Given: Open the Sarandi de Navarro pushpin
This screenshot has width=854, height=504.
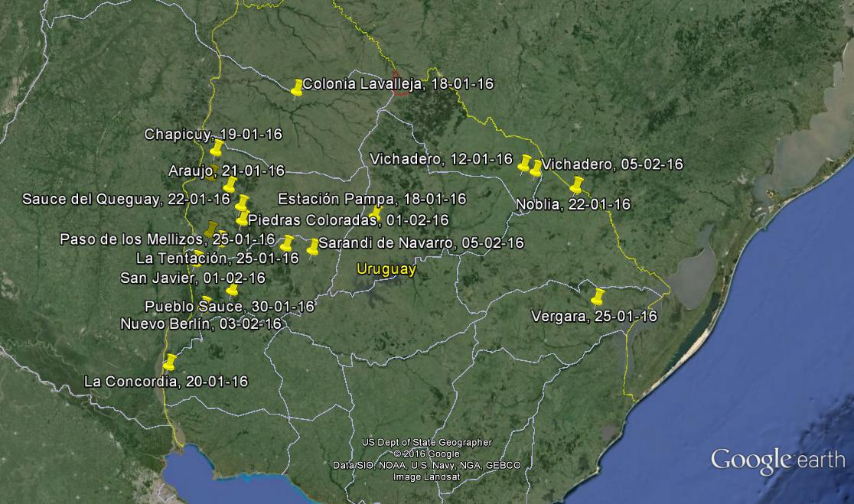Looking at the screenshot, I should 312,246.
